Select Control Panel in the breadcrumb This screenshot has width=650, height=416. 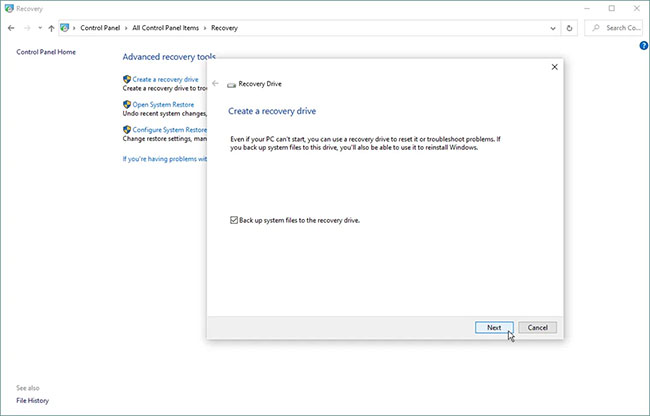[x=100, y=28]
